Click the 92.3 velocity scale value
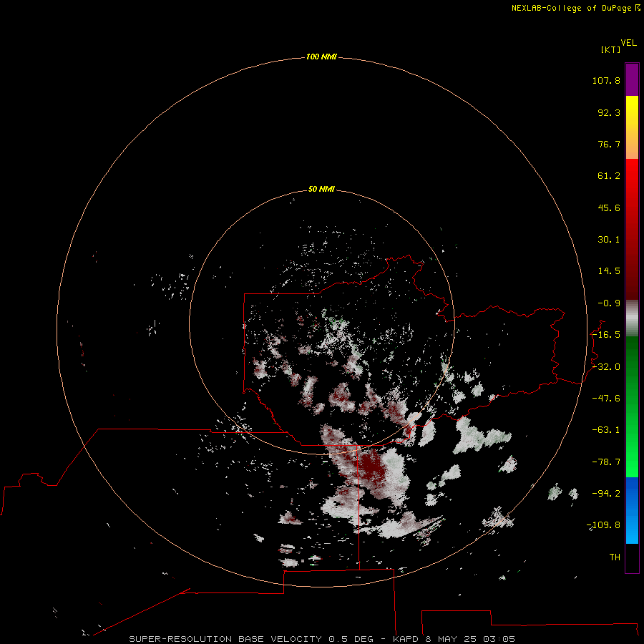Viewport: 644px width, 644px height. 609,112
